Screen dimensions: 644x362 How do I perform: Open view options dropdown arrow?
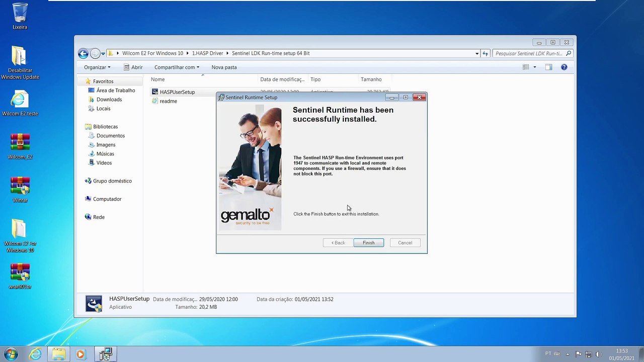(534, 67)
